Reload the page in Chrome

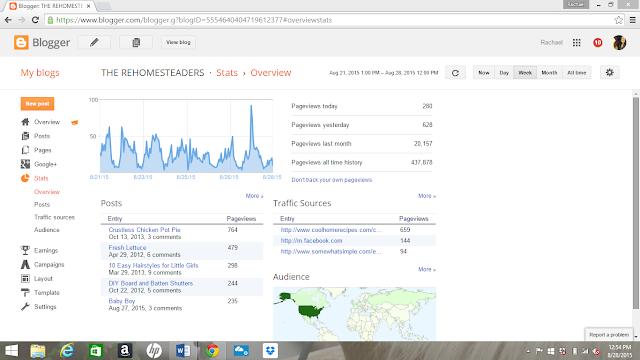tap(35, 20)
